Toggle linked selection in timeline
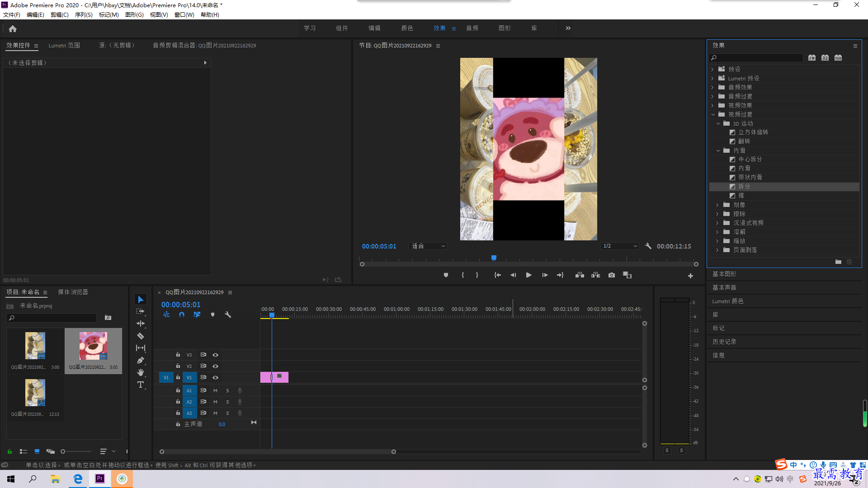868x488 pixels. [x=197, y=314]
